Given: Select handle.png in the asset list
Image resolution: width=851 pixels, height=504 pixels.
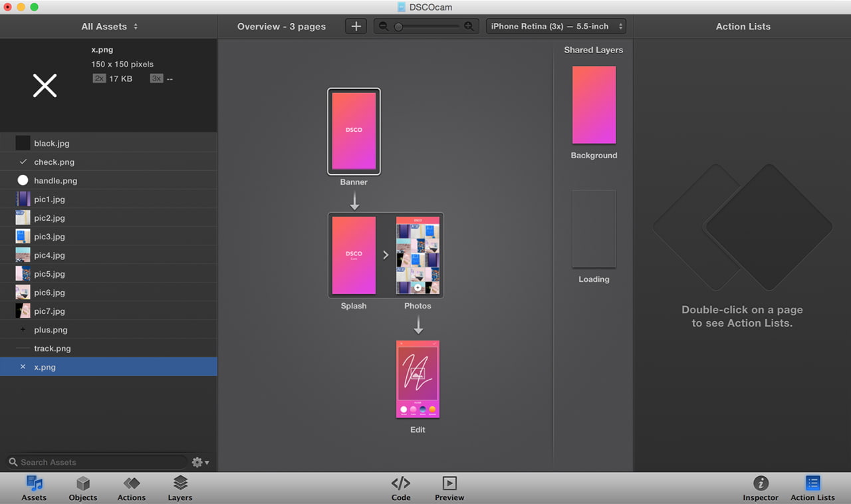Looking at the screenshot, I should pos(55,181).
